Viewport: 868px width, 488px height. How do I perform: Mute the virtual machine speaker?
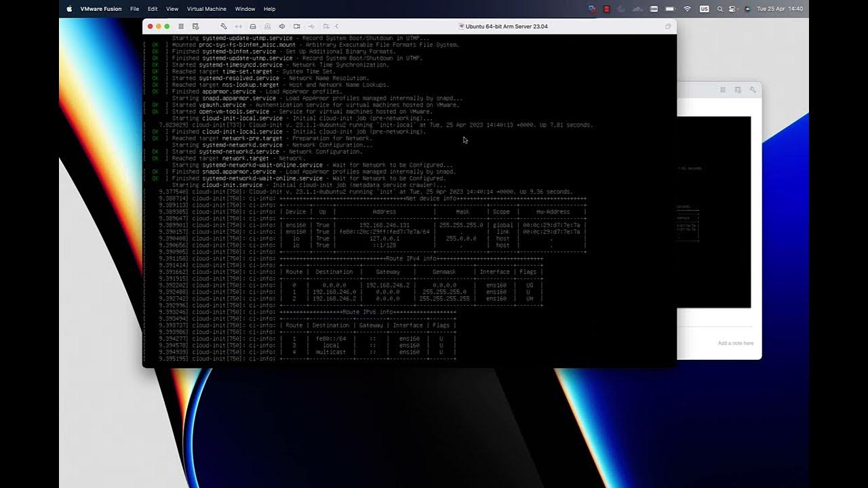tap(282, 25)
